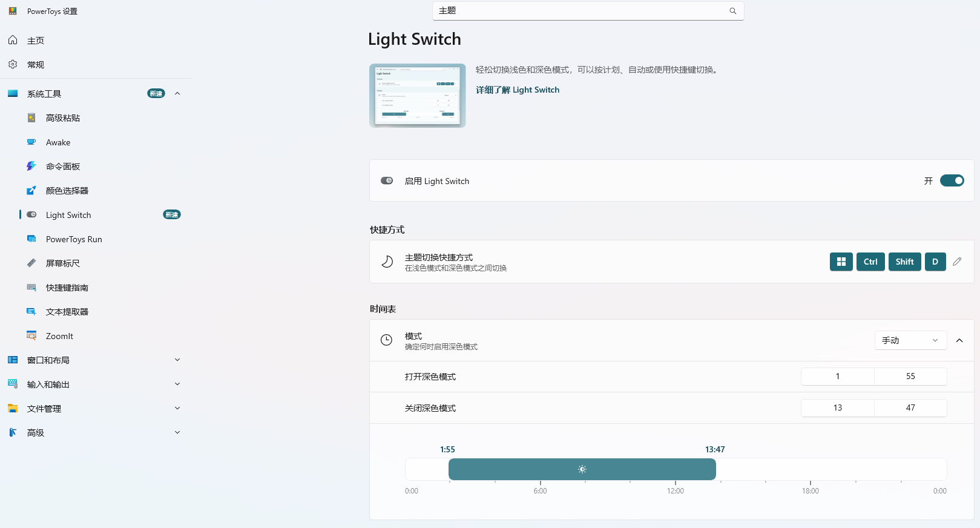This screenshot has width=980, height=528.
Task: Disable the 启用 Light Switch toggle
Action: (952, 181)
